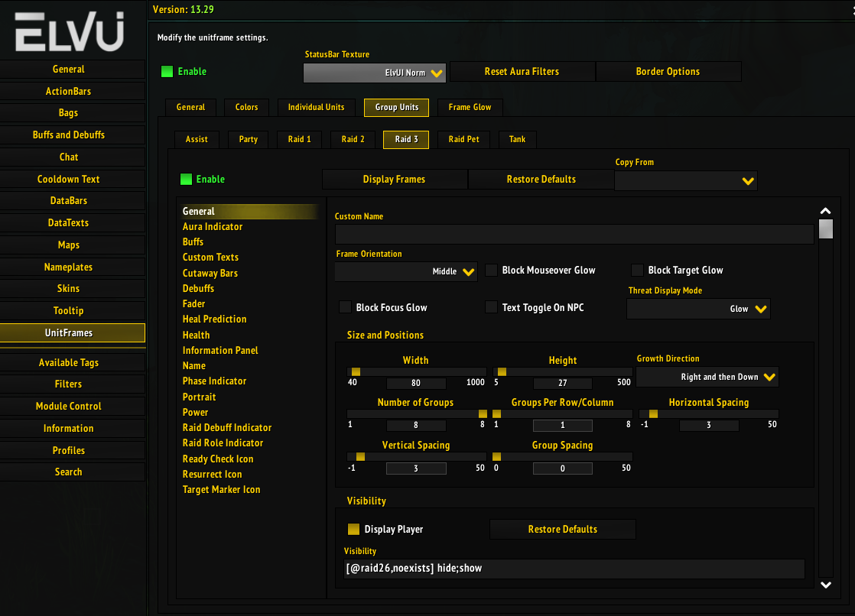Viewport: 855px width, 616px height.
Task: Expand the Copy From dropdown
Action: (x=685, y=180)
